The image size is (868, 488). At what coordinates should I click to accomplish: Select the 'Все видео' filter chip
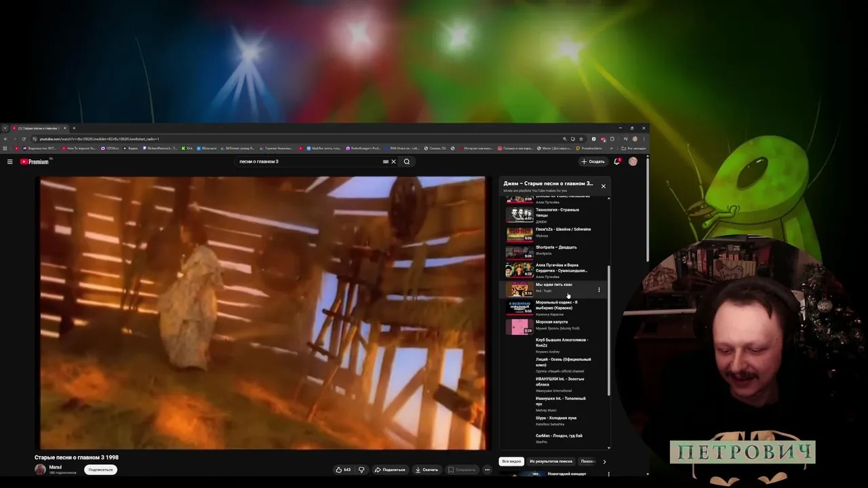511,462
